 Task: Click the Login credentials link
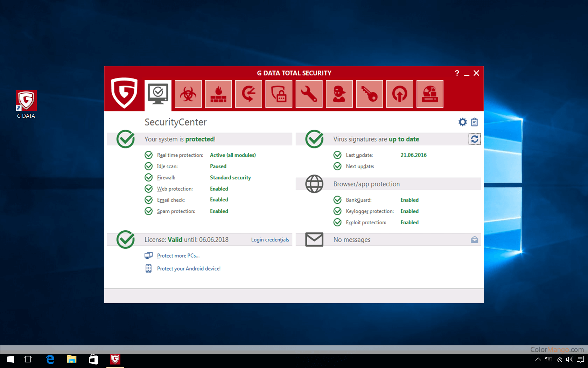click(270, 240)
